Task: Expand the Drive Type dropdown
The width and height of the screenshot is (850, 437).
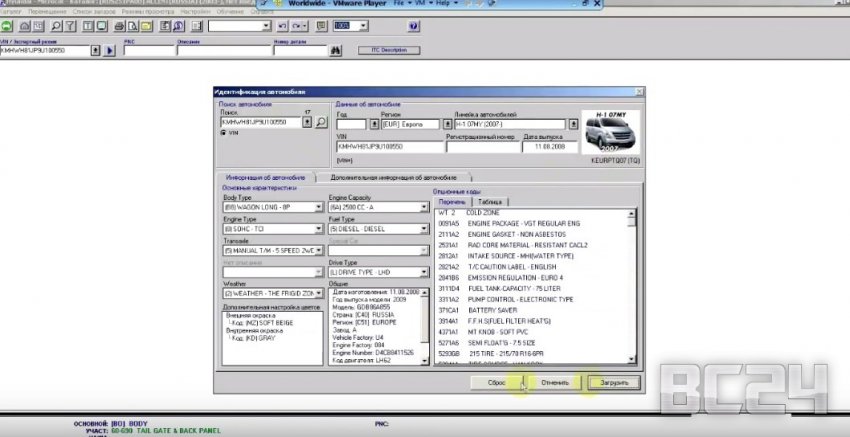Action: [x=425, y=273]
